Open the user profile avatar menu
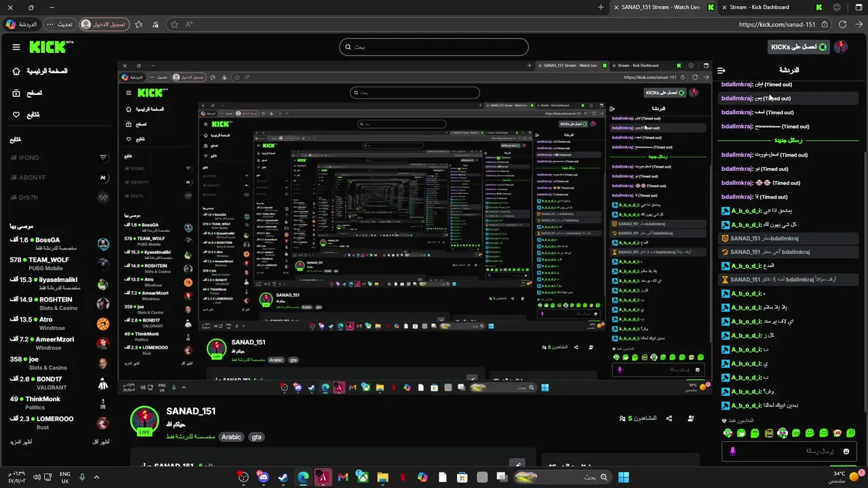868x488 pixels. pos(841,47)
